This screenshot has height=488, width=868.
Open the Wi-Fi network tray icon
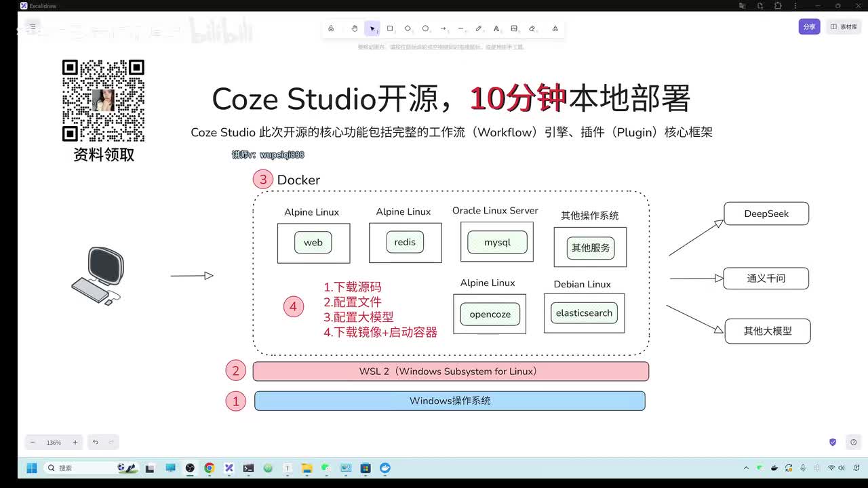(x=831, y=468)
